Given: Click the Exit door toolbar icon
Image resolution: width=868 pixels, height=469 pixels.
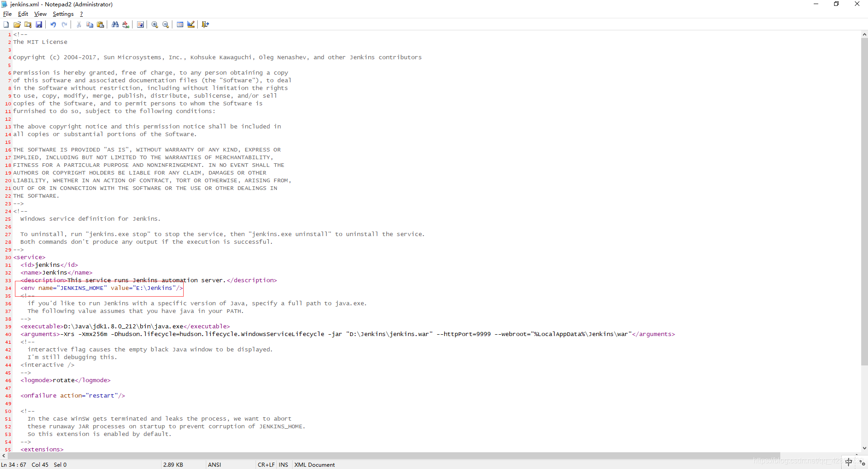Looking at the screenshot, I should [x=205, y=24].
